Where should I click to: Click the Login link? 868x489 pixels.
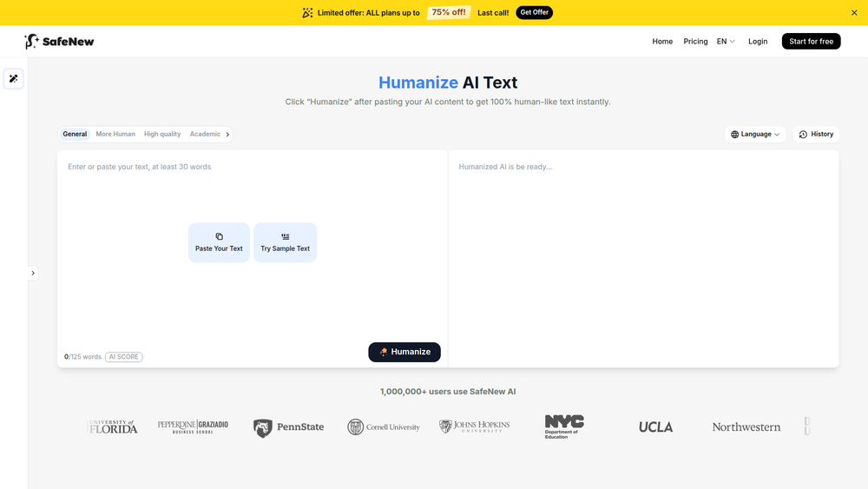coord(758,42)
